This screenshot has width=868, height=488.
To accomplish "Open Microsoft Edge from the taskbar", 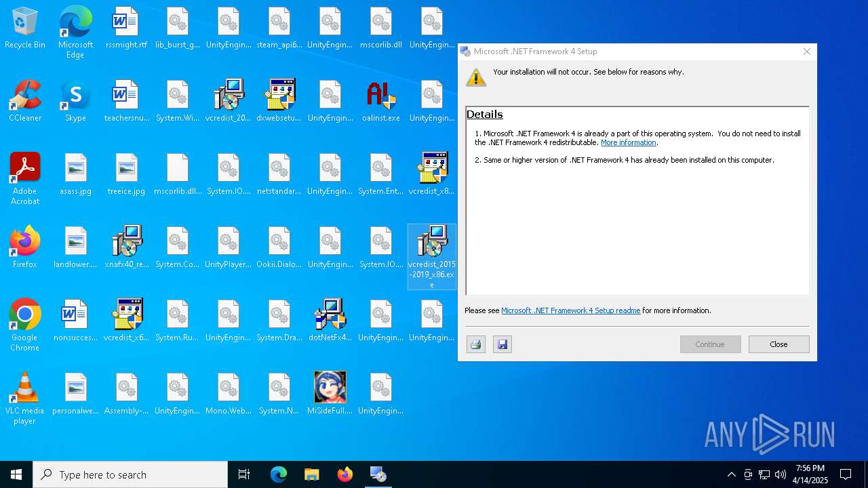I will 279,474.
